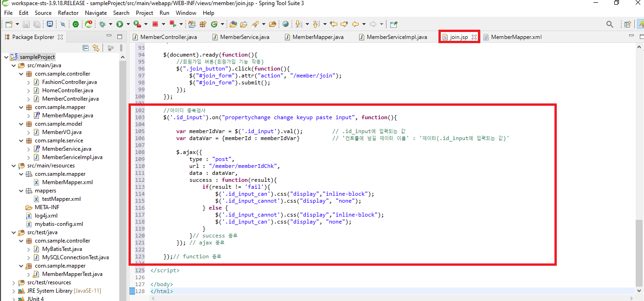This screenshot has height=301, width=644.
Task: Click the editor vertical scrollbar thumb
Action: (x=639, y=253)
